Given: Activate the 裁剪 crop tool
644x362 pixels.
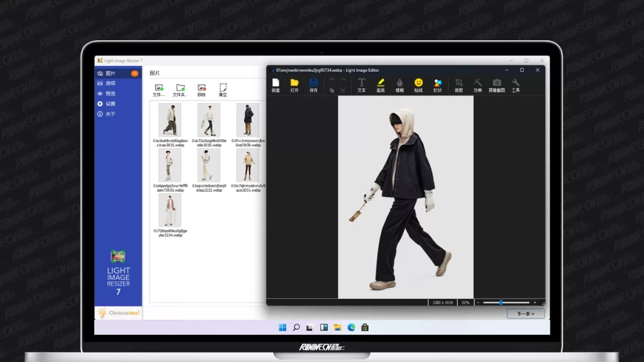Looking at the screenshot, I should (458, 85).
